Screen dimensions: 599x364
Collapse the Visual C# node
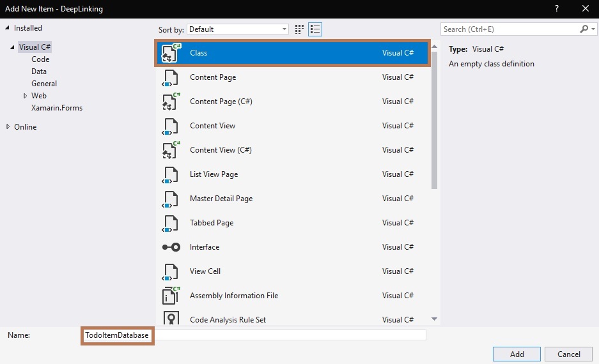(x=12, y=47)
